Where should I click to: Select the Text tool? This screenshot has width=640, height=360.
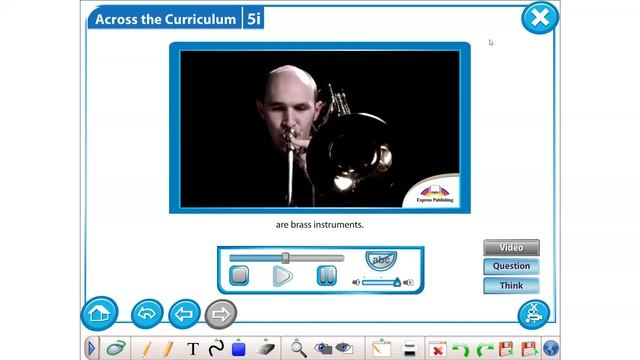tap(193, 349)
